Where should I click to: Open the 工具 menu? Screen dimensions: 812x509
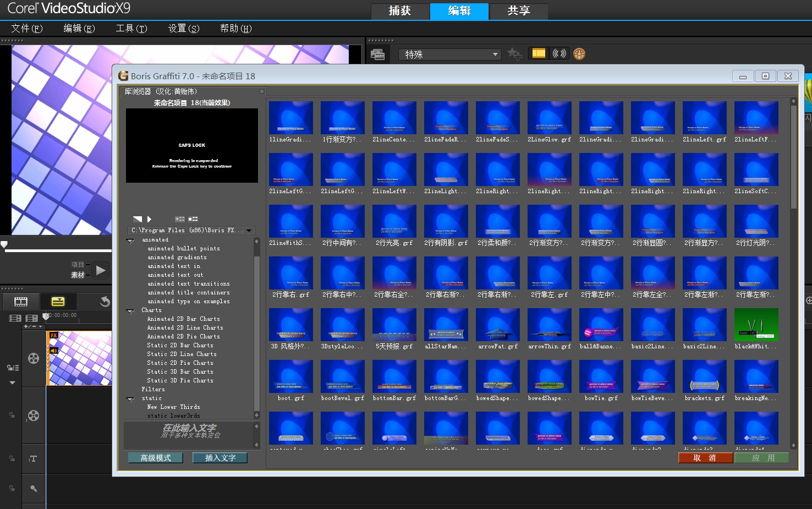[x=131, y=29]
